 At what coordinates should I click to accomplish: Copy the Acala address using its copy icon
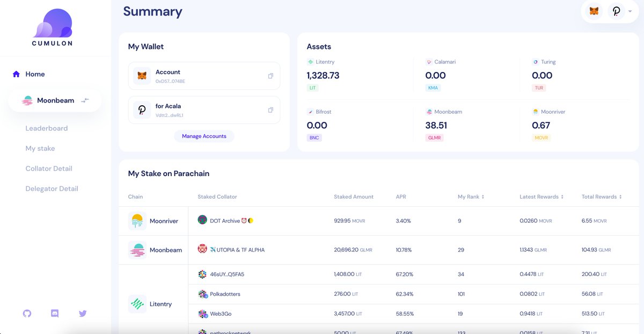[x=270, y=110]
